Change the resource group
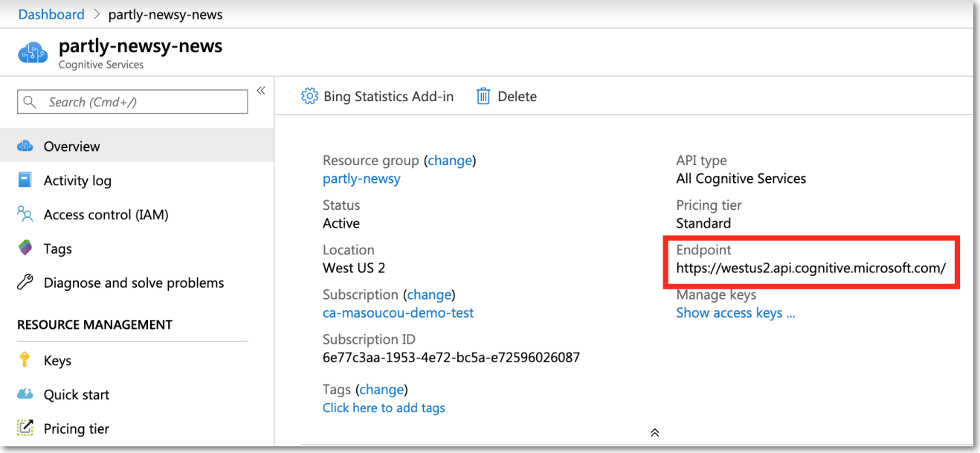This screenshot has width=980, height=453. click(x=450, y=161)
